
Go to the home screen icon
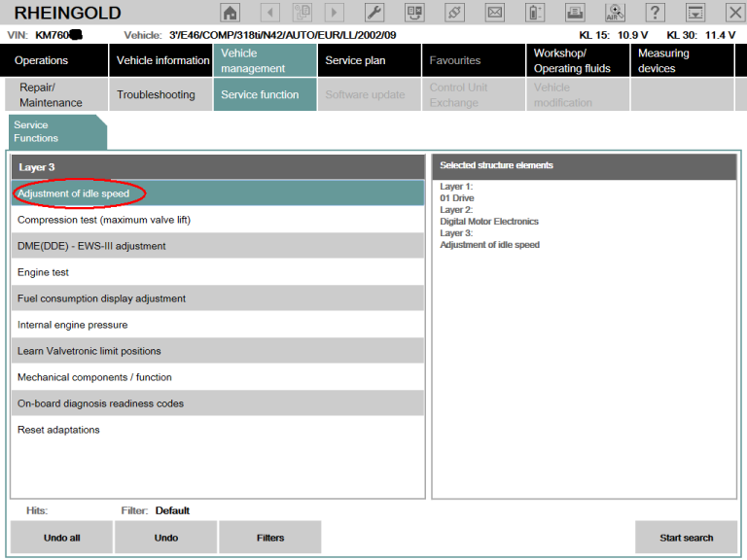[x=231, y=13]
